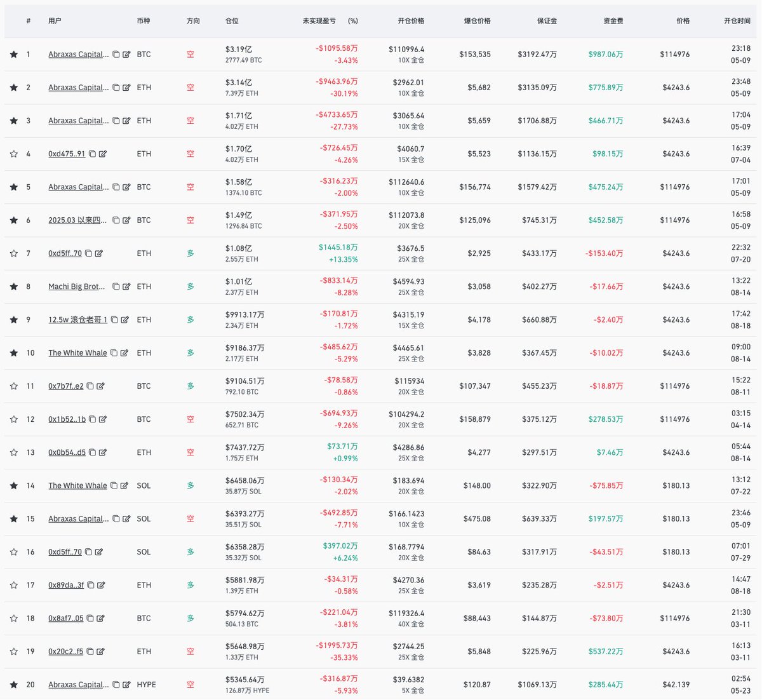Toggle the favorite star for row 7 0xd5ff..70
The width and height of the screenshot is (762, 700).
click(x=14, y=253)
